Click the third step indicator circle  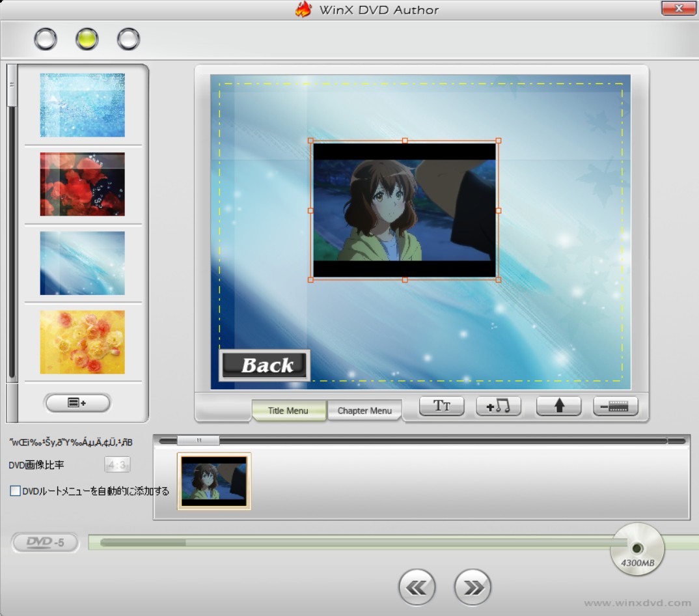tap(128, 39)
